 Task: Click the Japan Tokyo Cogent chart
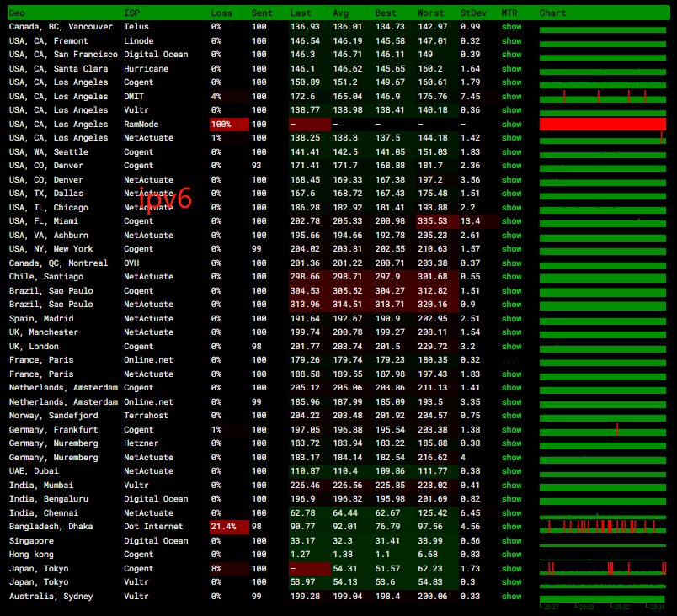coord(603,569)
